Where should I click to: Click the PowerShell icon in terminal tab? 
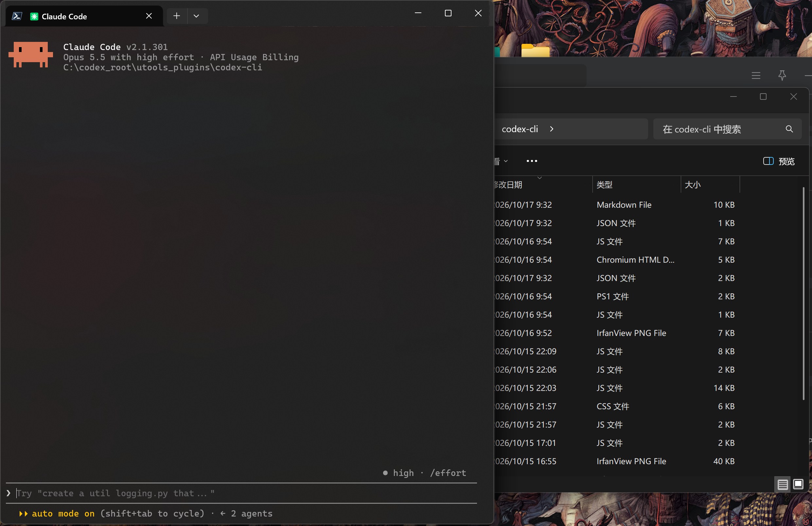tap(17, 16)
